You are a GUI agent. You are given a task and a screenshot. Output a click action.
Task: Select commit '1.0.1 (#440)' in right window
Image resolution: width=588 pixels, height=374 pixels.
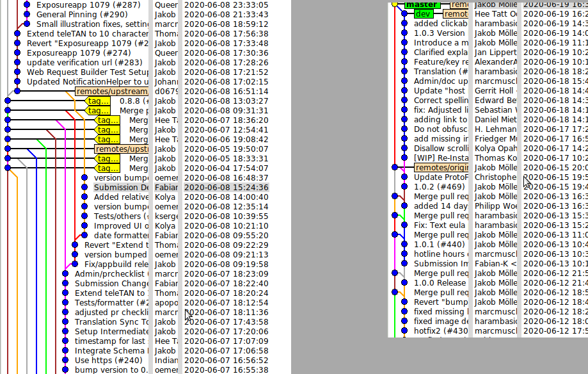click(x=439, y=245)
